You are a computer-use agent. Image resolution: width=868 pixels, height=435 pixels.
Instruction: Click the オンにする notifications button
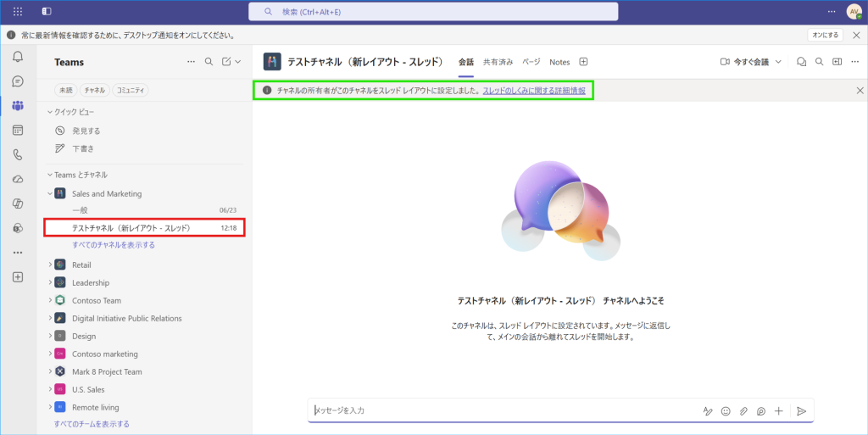pos(826,35)
